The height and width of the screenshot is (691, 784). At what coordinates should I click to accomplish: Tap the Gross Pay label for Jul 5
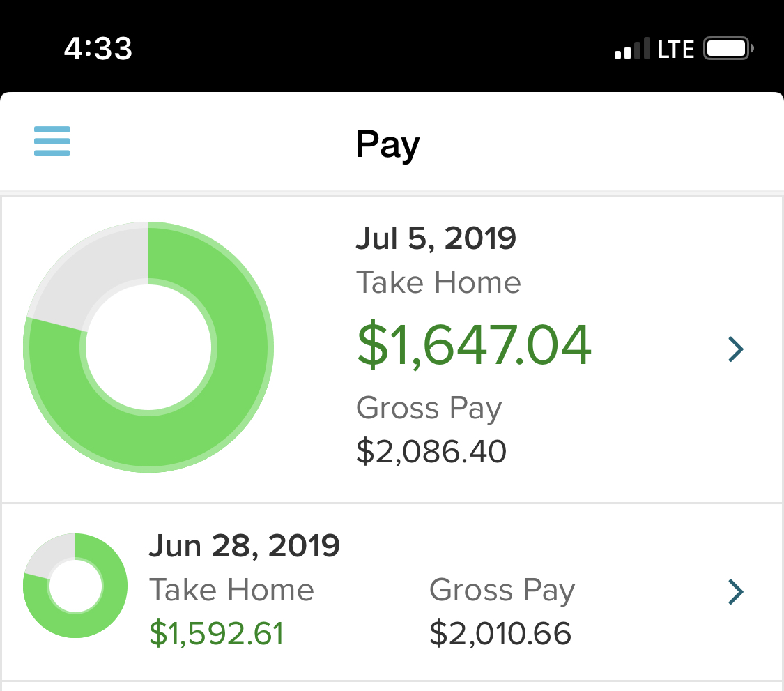tap(429, 408)
